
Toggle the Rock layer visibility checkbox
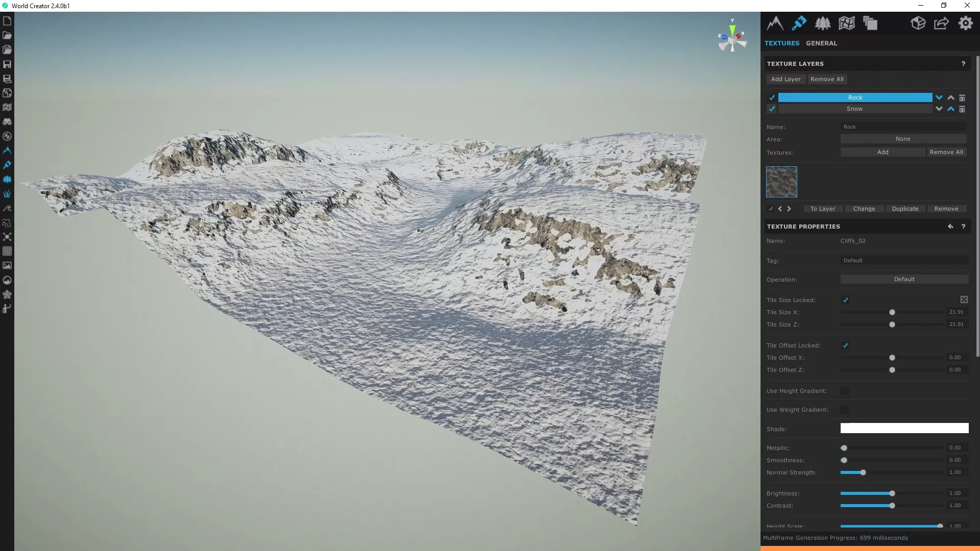(x=772, y=97)
